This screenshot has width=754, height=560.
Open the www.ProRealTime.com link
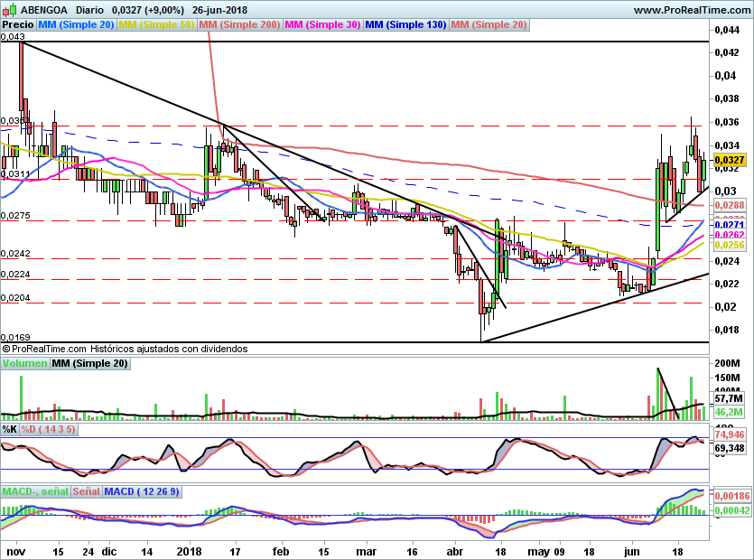[x=692, y=10]
